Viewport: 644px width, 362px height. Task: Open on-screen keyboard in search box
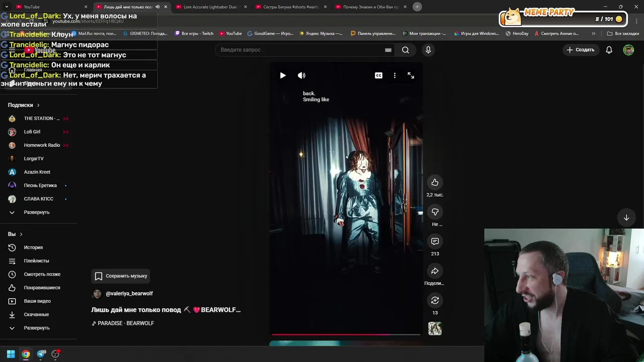click(x=388, y=50)
